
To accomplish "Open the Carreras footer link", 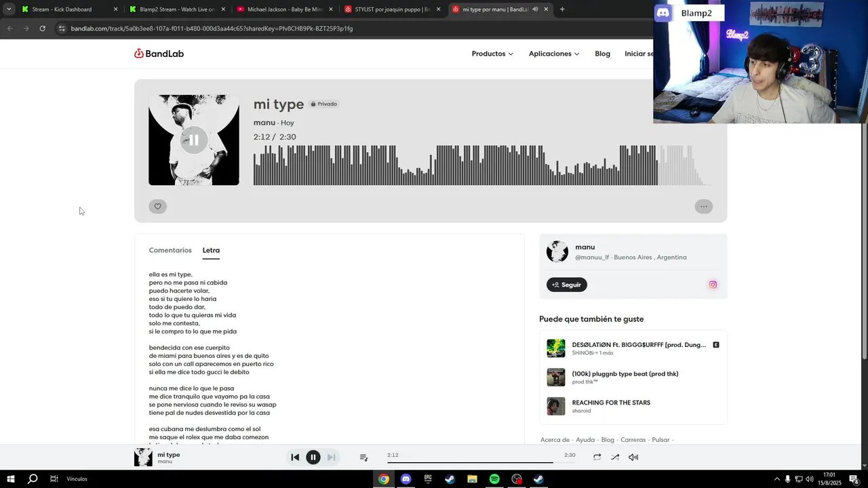I will (633, 440).
